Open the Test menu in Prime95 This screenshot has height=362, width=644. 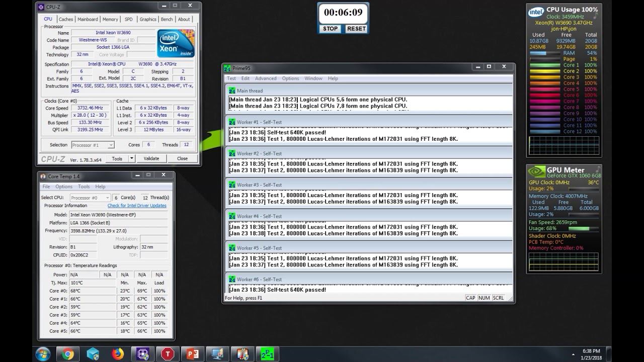coord(231,78)
